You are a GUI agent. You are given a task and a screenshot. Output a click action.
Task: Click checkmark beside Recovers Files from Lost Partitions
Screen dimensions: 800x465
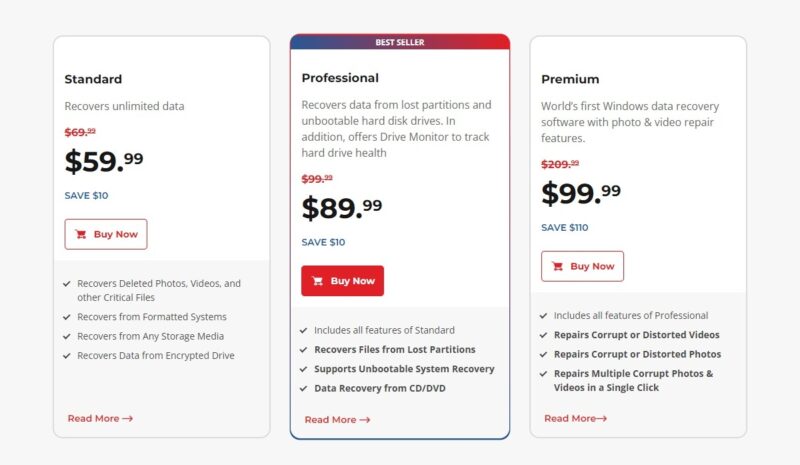[304, 350]
